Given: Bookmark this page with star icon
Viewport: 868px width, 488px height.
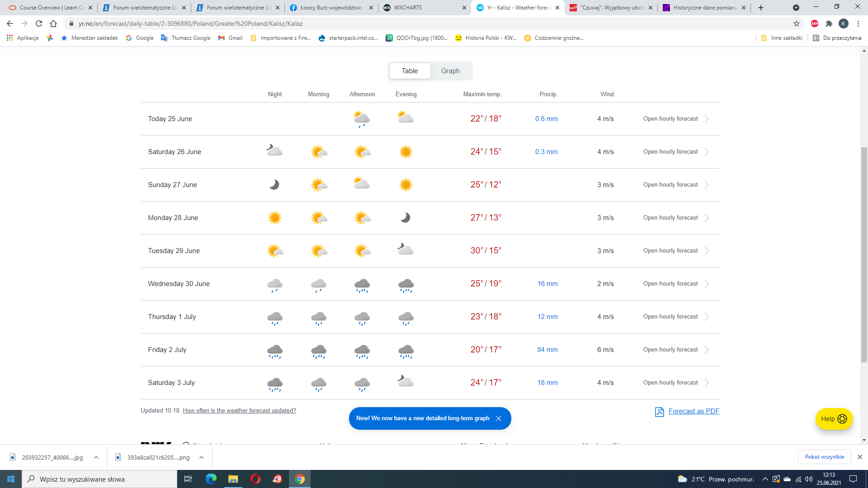Looking at the screenshot, I should [x=797, y=23].
